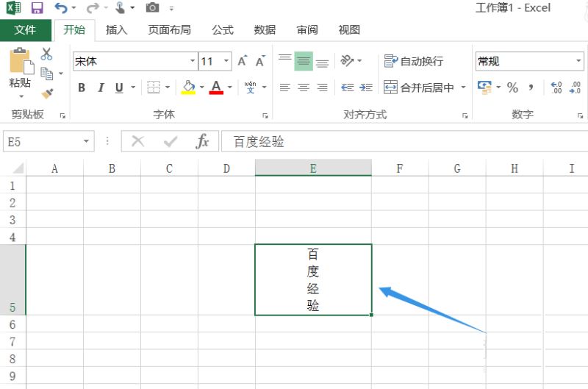Click the Cut scissors icon
Screen dimensions: 588x389
[x=46, y=54]
